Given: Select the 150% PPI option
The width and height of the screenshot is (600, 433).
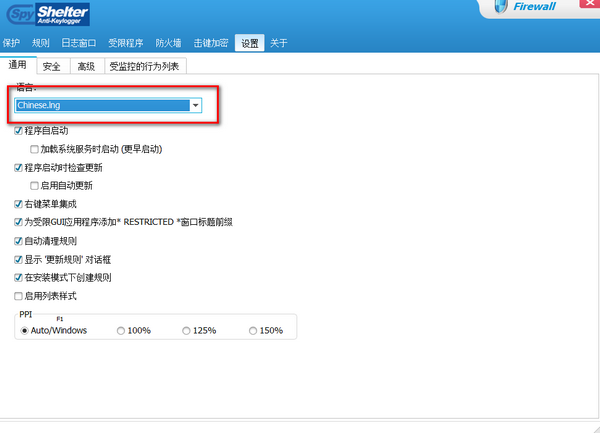Looking at the screenshot, I should [x=252, y=330].
